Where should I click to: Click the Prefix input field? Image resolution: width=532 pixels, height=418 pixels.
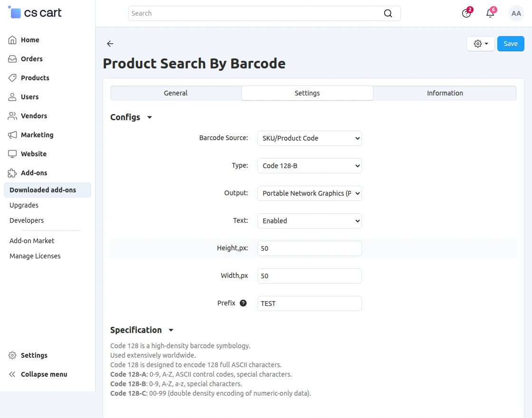pos(309,304)
